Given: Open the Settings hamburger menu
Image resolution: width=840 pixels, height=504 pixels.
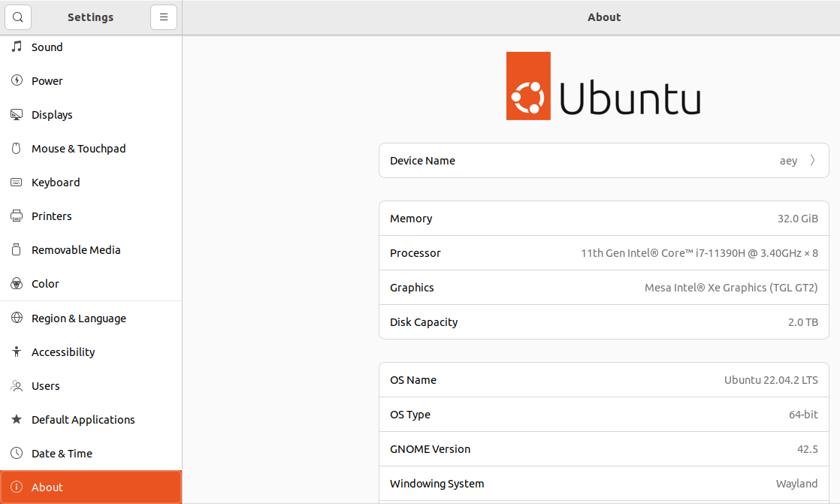Looking at the screenshot, I should (163, 17).
